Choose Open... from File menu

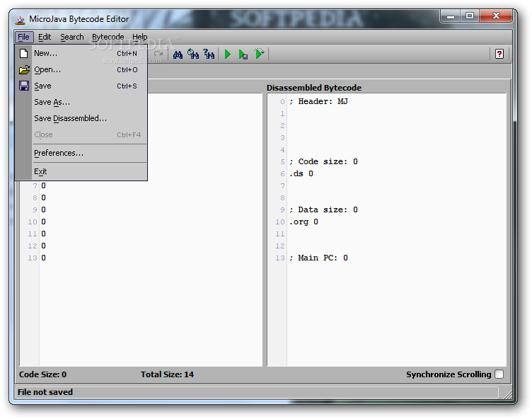pyautogui.click(x=81, y=69)
